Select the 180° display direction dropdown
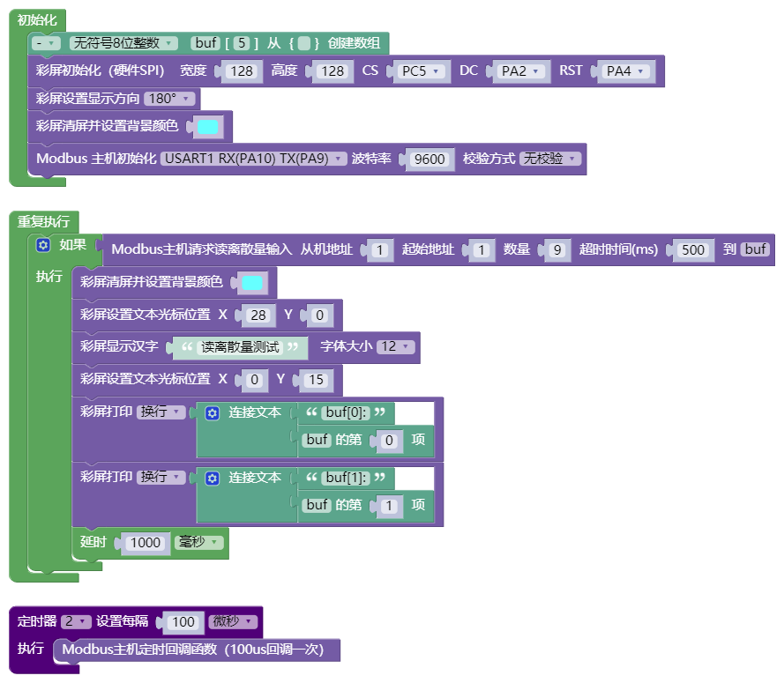784x683 pixels. (x=169, y=99)
